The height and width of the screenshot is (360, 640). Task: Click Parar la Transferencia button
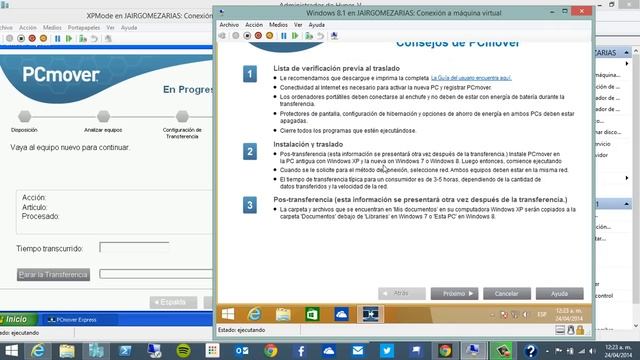(53, 274)
